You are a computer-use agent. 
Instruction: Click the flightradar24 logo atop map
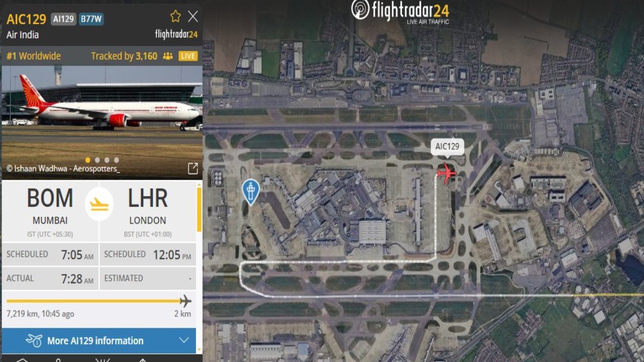pyautogui.click(x=400, y=11)
